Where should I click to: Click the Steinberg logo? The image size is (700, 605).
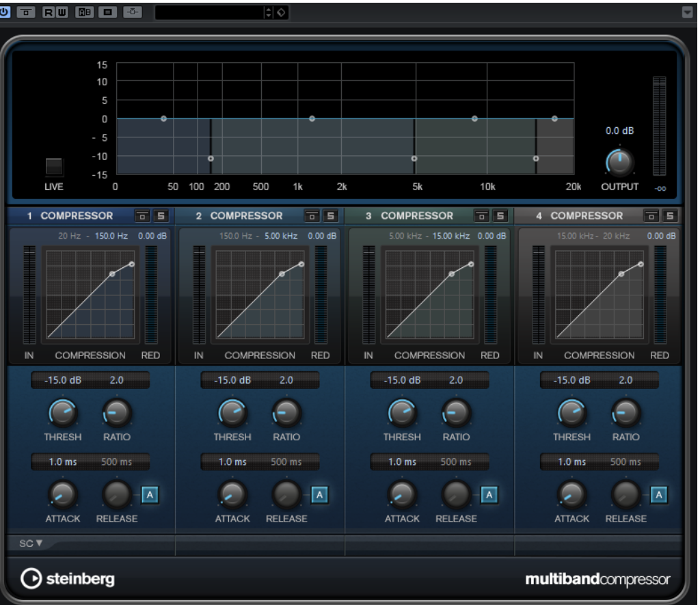click(x=68, y=579)
